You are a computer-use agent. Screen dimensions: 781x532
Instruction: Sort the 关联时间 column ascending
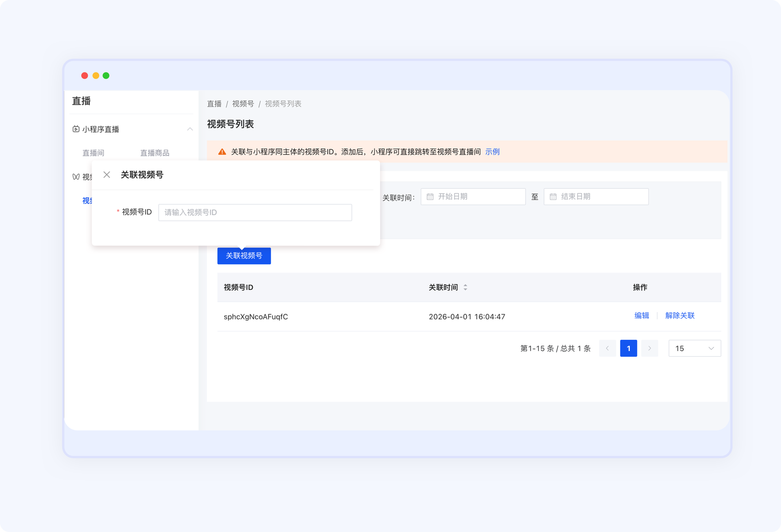(x=466, y=285)
